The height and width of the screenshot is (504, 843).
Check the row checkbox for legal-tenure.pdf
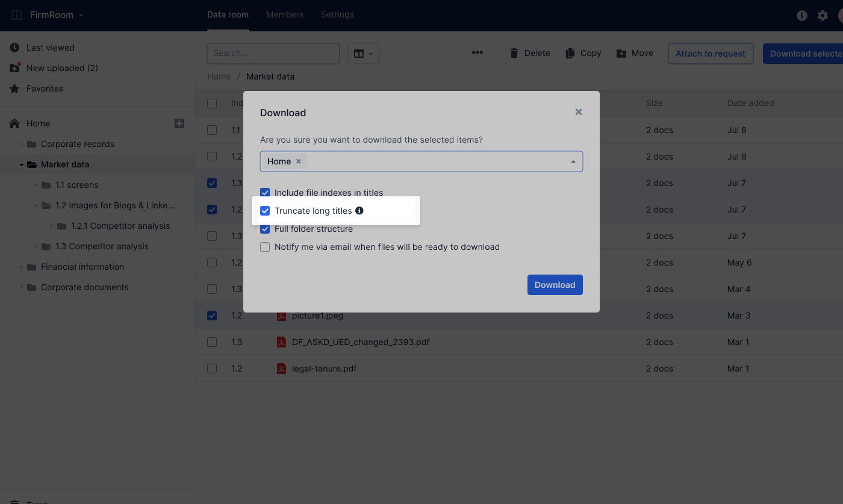(212, 369)
